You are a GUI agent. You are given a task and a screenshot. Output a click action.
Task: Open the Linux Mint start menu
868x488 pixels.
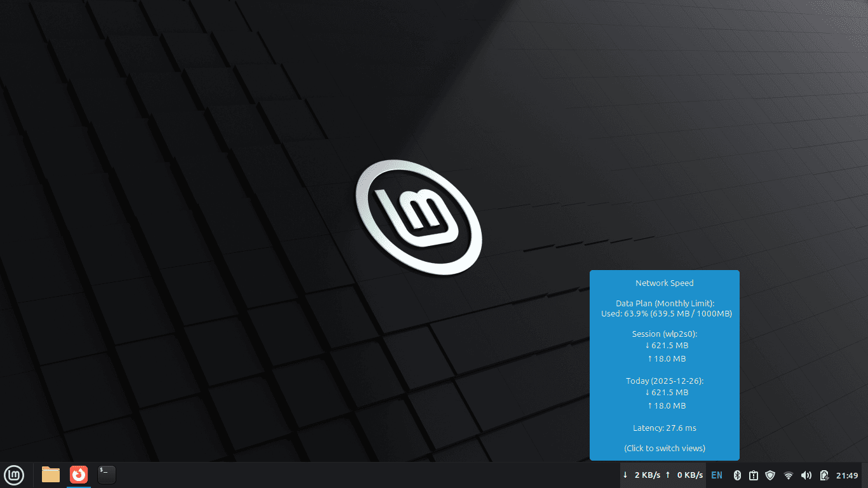pyautogui.click(x=14, y=475)
